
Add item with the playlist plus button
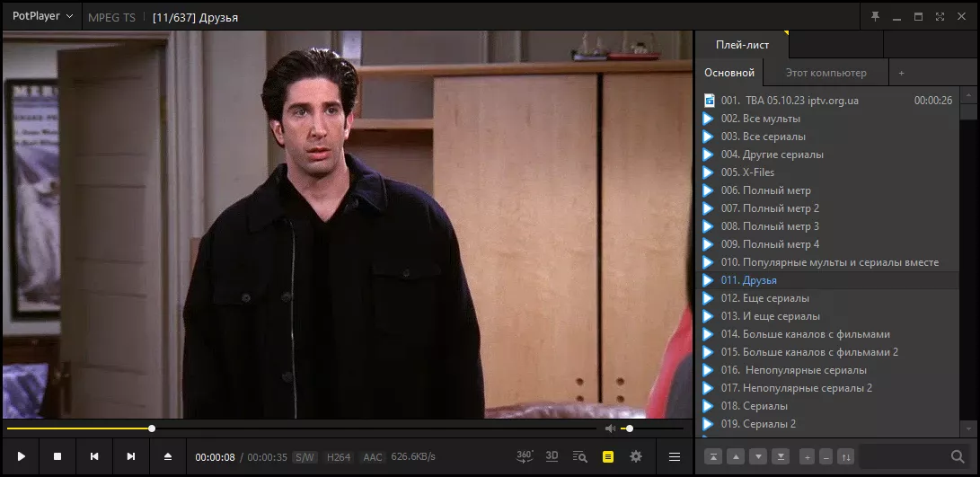point(807,457)
